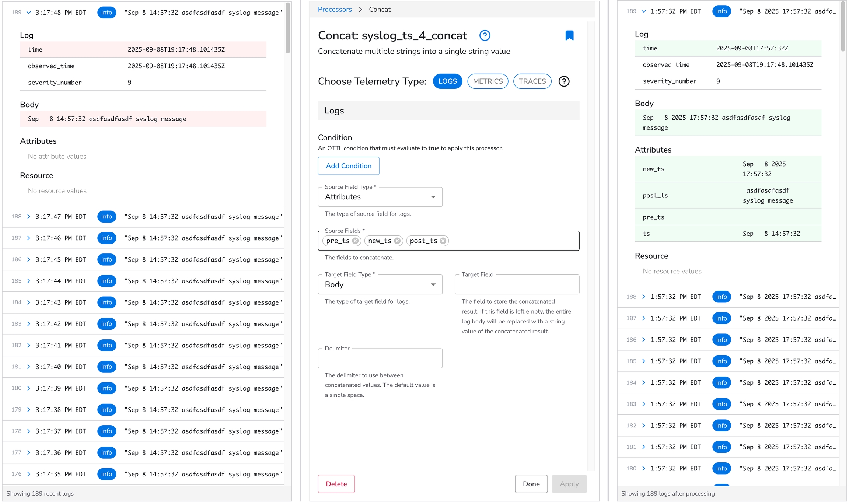Select the TRACES telemetry type
Image resolution: width=849 pixels, height=504 pixels.
click(532, 81)
